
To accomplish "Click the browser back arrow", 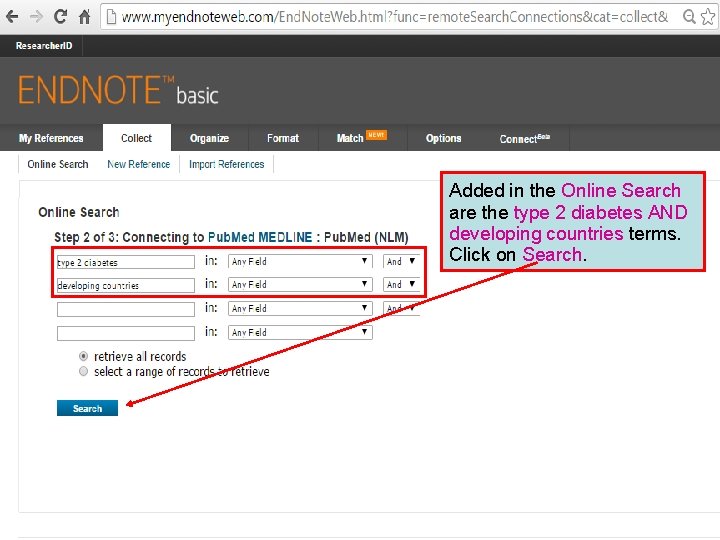I will click(x=12, y=17).
